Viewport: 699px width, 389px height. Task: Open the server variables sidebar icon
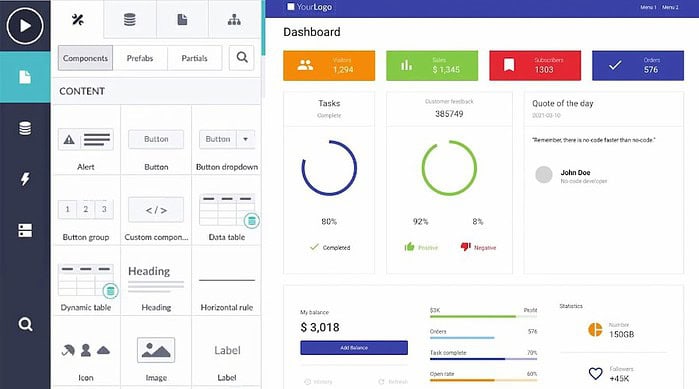[x=25, y=230]
